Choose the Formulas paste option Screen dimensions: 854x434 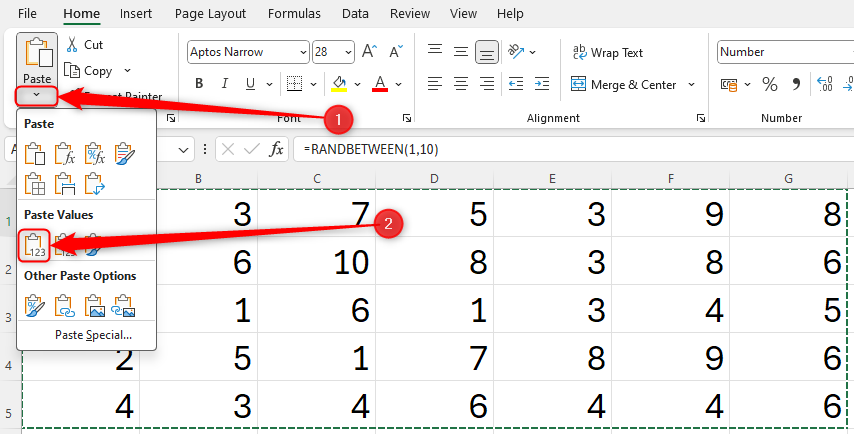(65, 154)
